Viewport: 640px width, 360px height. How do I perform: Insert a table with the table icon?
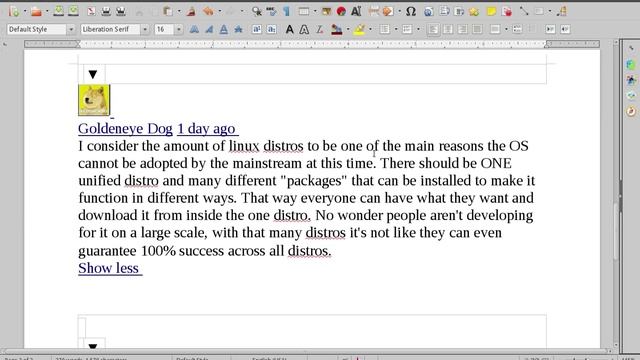[304, 11]
